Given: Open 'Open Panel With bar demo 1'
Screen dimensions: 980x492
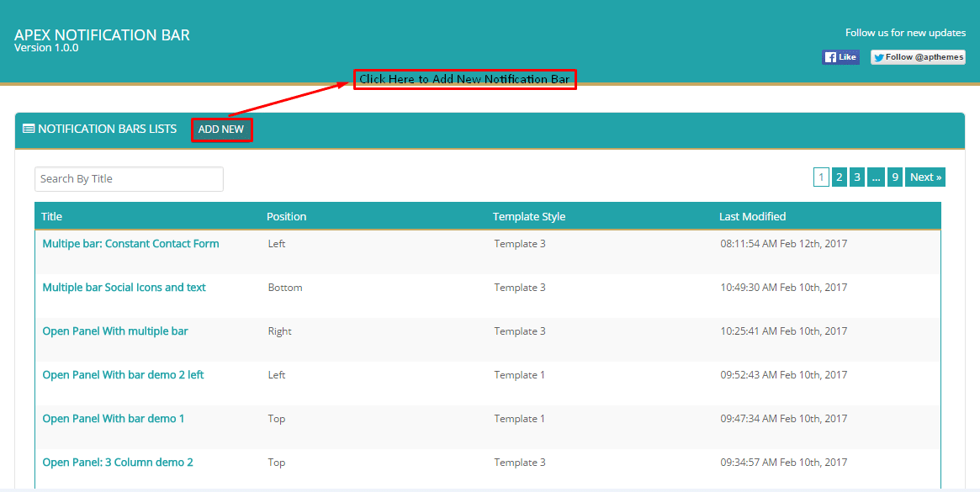Looking at the screenshot, I should click(113, 419).
